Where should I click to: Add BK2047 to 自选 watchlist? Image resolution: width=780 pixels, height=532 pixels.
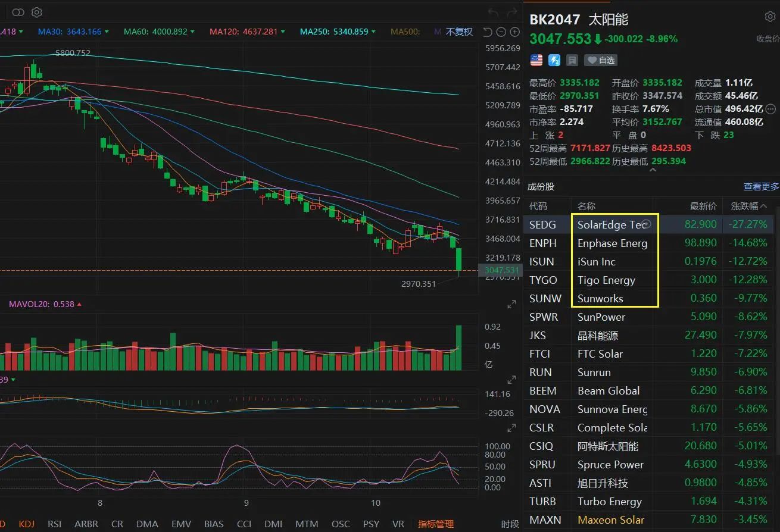pos(600,60)
